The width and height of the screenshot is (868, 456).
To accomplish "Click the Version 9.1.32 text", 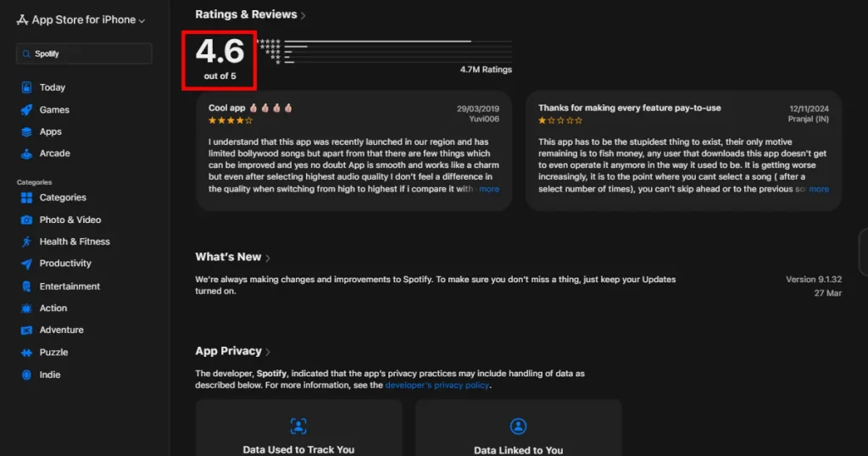I will (x=813, y=280).
